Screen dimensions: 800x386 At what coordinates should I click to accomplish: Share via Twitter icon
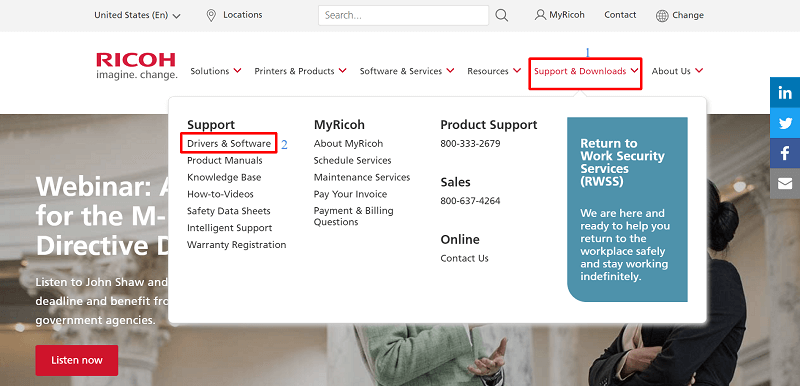click(785, 122)
